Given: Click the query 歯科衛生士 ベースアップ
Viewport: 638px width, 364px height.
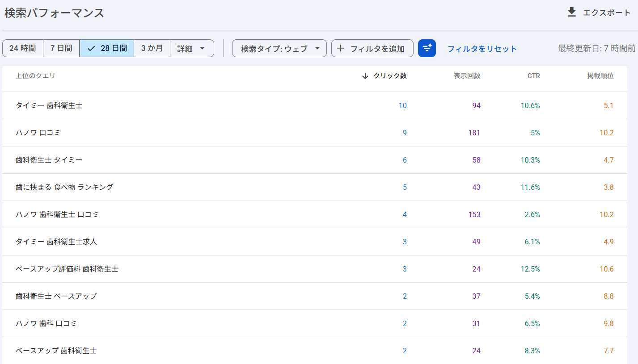Looking at the screenshot, I should (x=56, y=296).
